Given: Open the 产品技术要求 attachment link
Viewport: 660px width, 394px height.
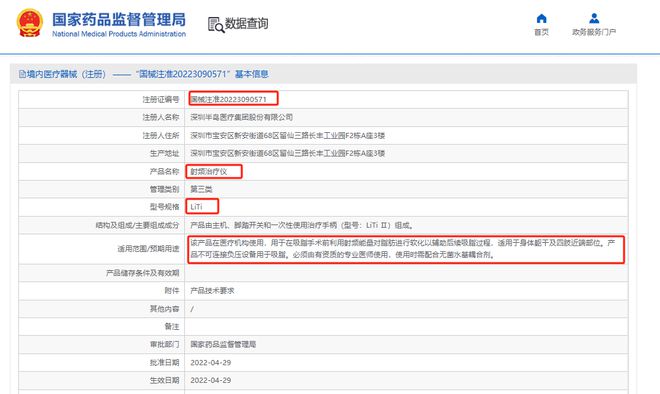Looking at the screenshot, I should coord(212,291).
